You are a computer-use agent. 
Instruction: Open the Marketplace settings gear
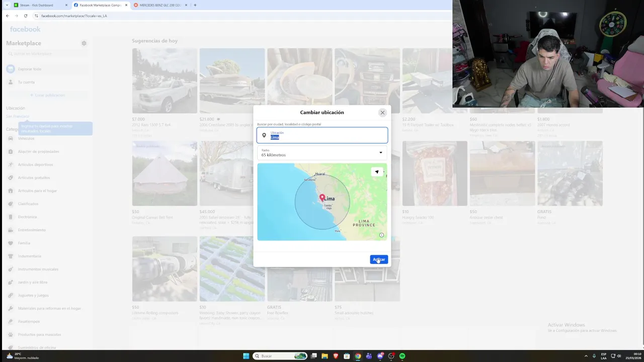[x=84, y=43]
